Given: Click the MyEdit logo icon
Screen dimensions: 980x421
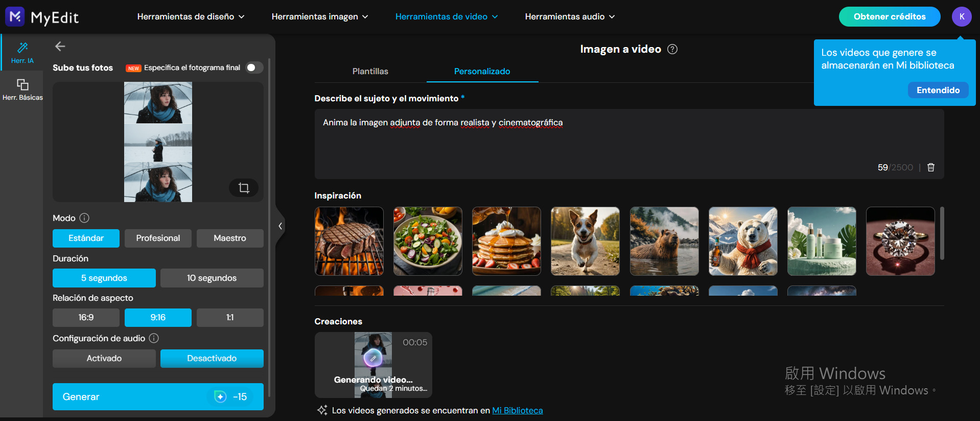Looking at the screenshot, I should [x=15, y=17].
